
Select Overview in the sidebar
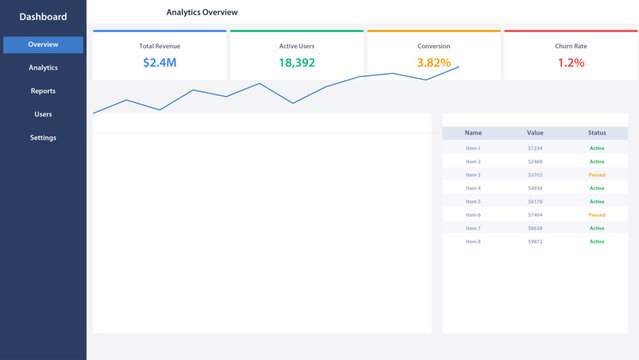click(x=43, y=44)
